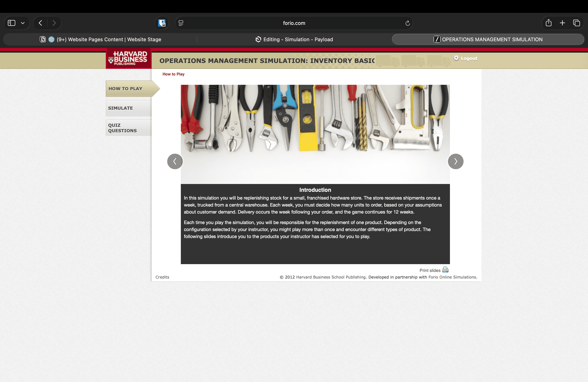The width and height of the screenshot is (588, 382).
Task: Open the Safari share sheet
Action: (548, 23)
